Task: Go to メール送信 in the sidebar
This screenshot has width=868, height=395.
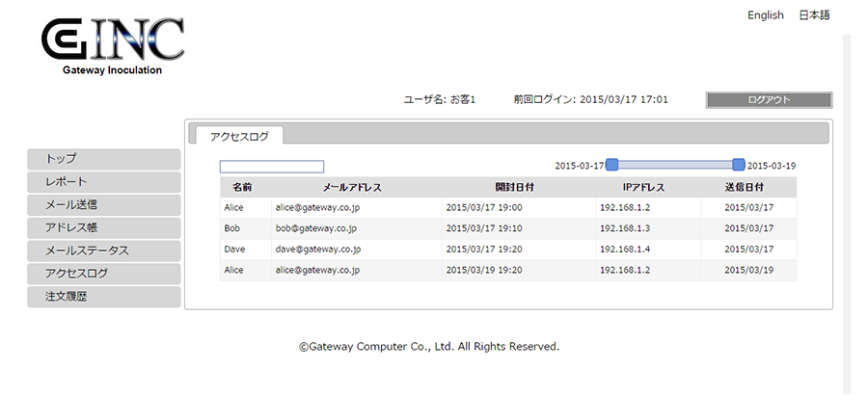Action: pyautogui.click(x=104, y=205)
